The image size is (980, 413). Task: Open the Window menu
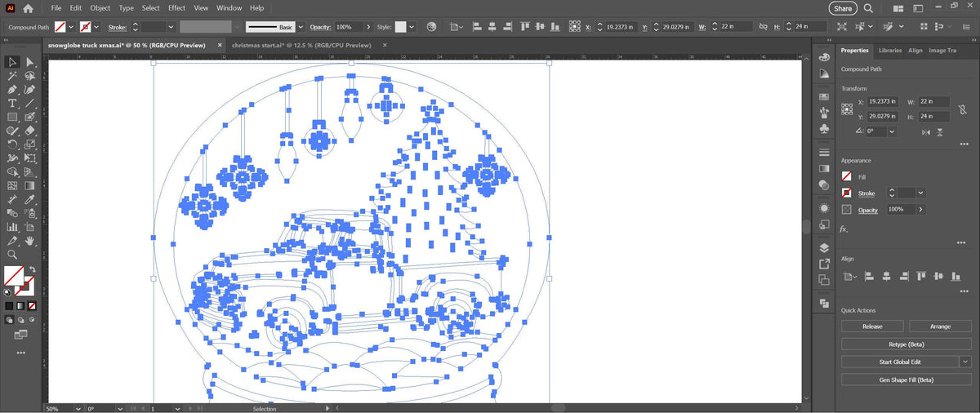(x=229, y=8)
